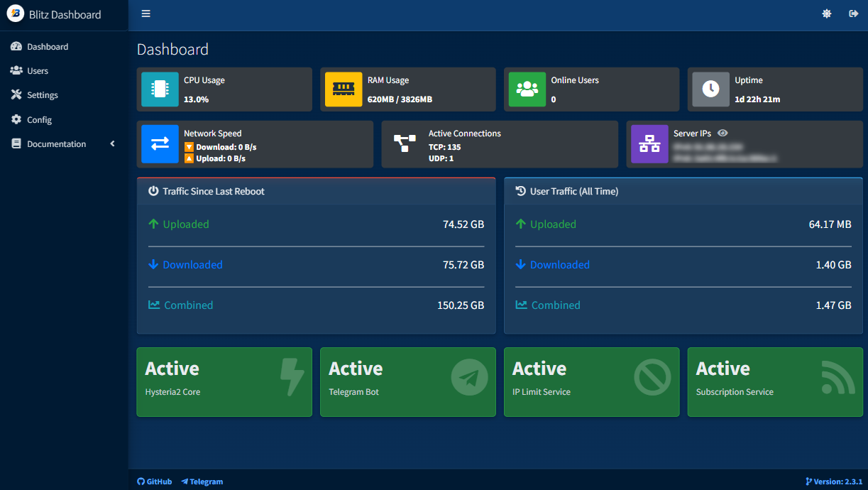Image resolution: width=868 pixels, height=490 pixels.
Task: Click the Subscription Service RSS icon
Action: pos(837,377)
